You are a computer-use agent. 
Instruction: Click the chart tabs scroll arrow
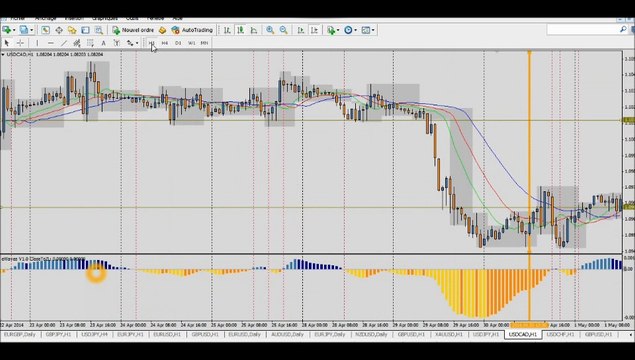631,335
